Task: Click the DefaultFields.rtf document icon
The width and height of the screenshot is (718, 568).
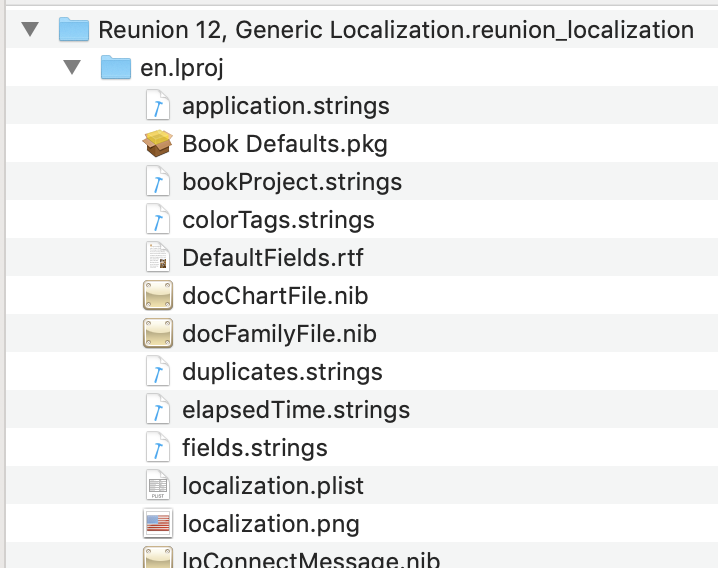Action: coord(158,257)
